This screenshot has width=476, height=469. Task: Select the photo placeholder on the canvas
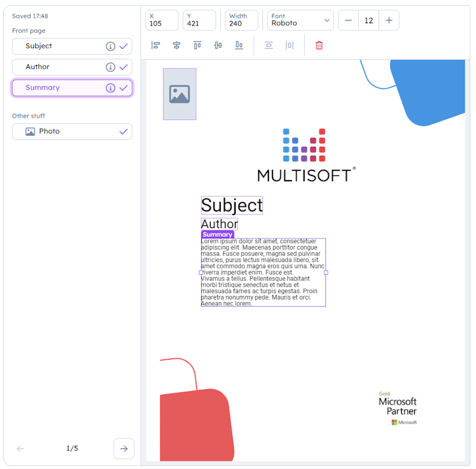[x=180, y=94]
